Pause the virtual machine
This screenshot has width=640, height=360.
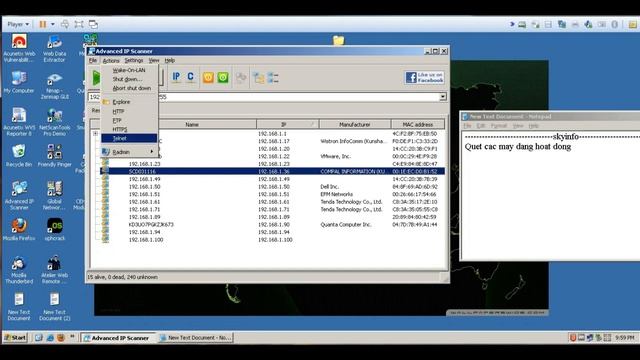coord(42,24)
